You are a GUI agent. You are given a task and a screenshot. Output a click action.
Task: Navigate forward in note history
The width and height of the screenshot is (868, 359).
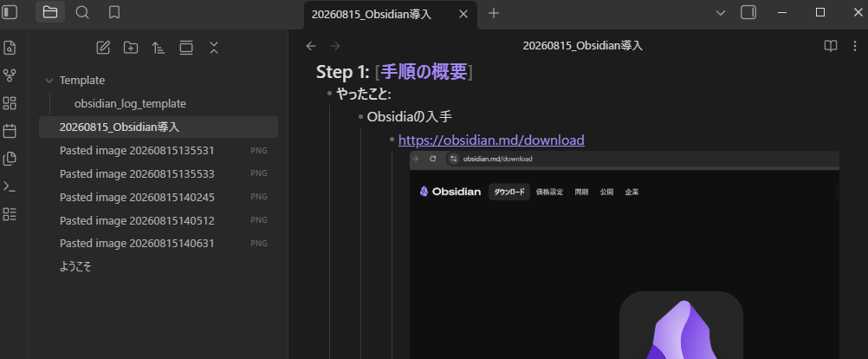pos(335,46)
